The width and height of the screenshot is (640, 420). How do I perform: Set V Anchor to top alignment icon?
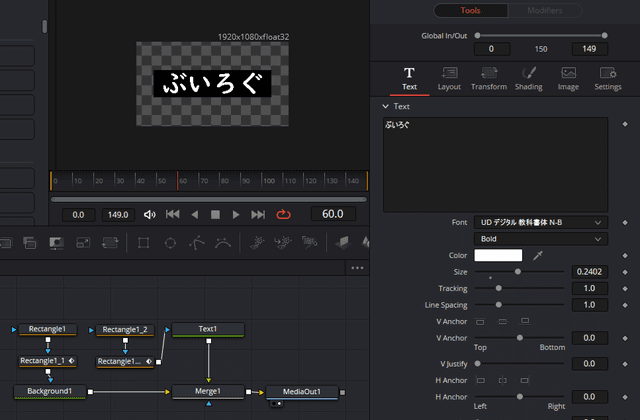[x=480, y=322]
